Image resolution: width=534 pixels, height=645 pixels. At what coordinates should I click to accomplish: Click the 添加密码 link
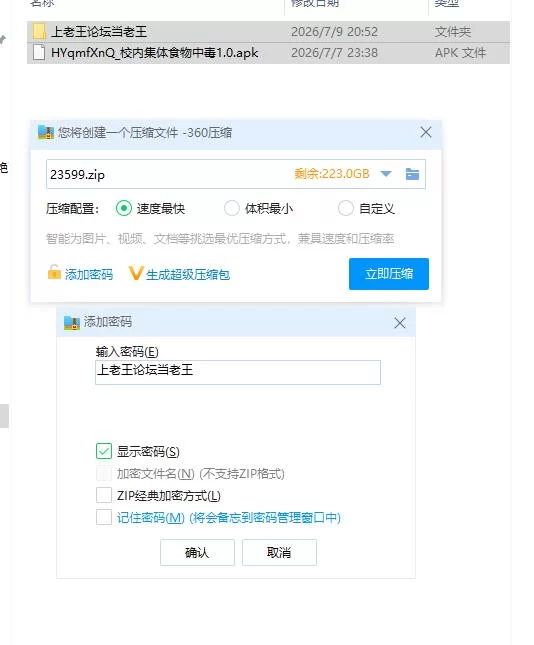[89, 274]
